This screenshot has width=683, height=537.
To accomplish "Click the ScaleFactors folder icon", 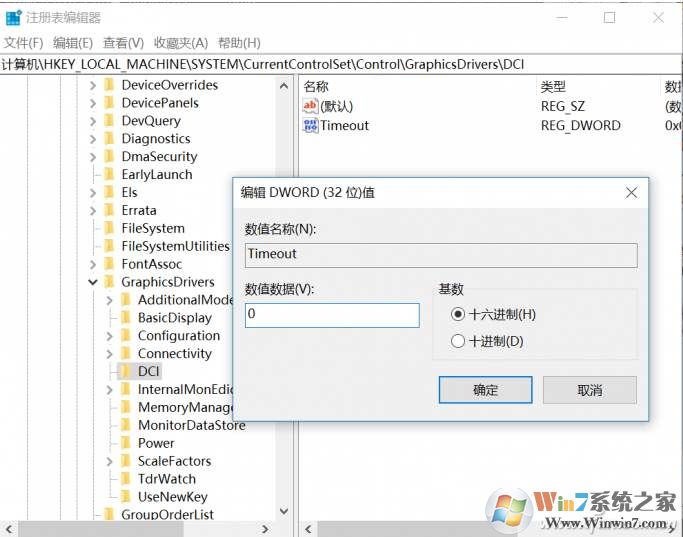I will point(125,461).
